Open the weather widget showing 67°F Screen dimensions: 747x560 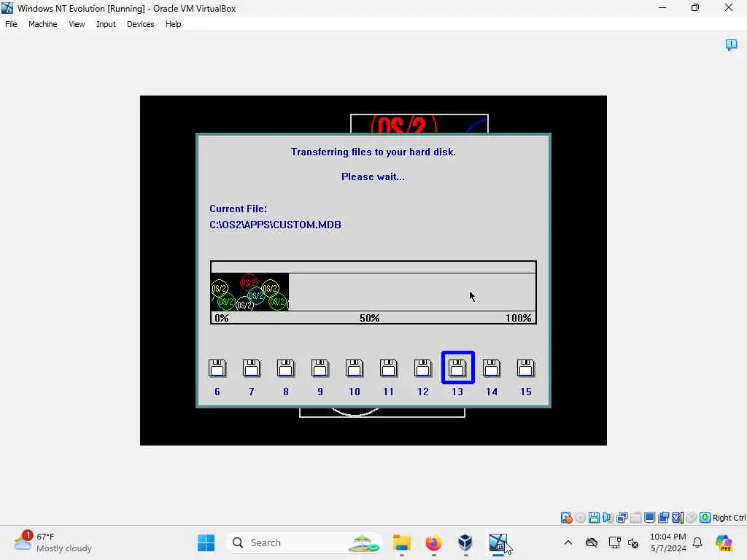[x=53, y=542]
